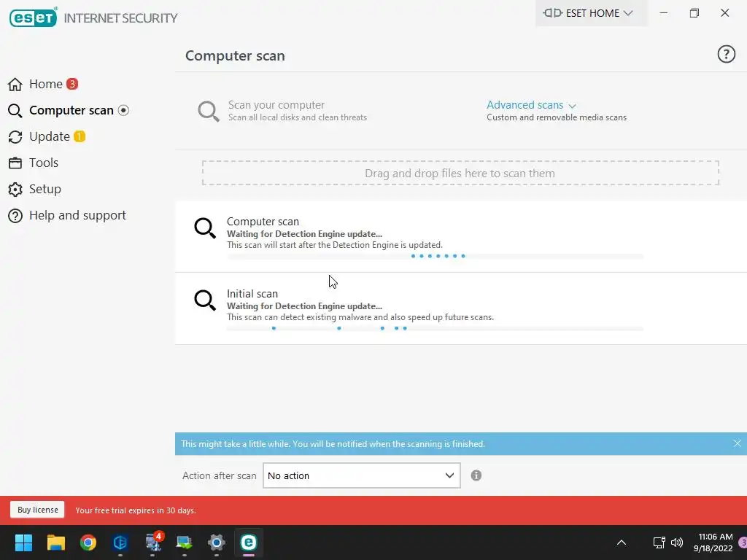Click the green monitor taskbar app icon
This screenshot has height=560, width=747.
185,542
